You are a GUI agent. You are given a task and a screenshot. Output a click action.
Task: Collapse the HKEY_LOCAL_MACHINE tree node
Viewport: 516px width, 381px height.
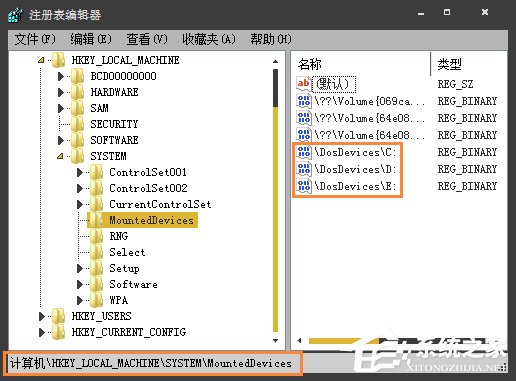(x=41, y=60)
